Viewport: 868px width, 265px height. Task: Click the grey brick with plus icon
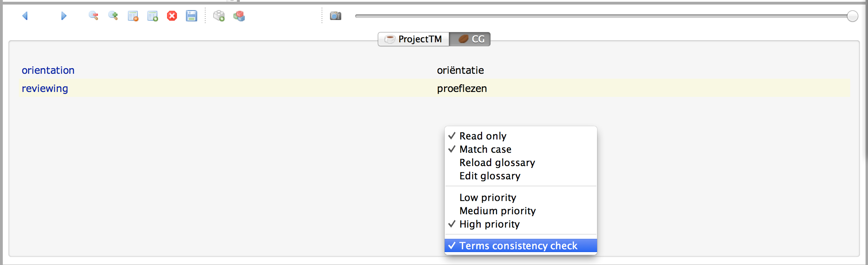(219, 16)
